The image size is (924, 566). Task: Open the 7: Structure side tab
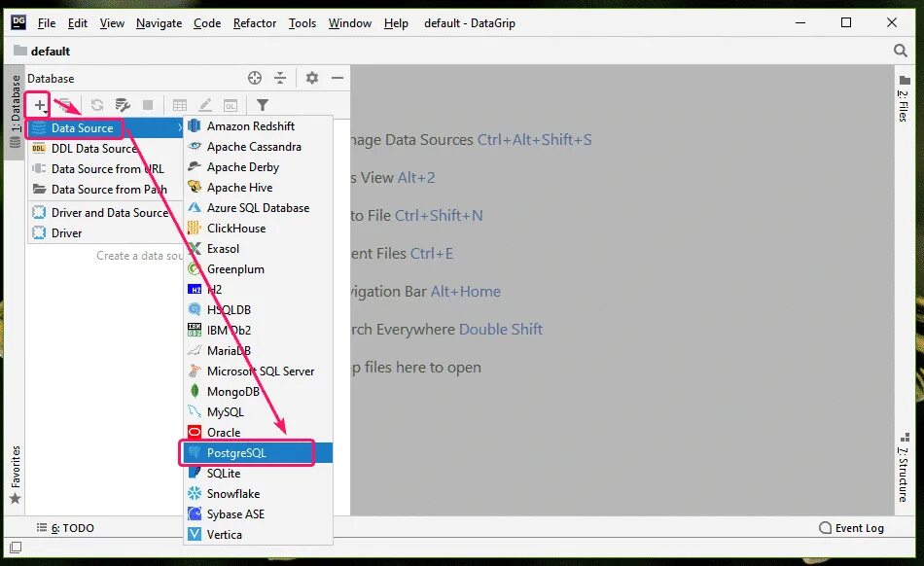coord(904,468)
